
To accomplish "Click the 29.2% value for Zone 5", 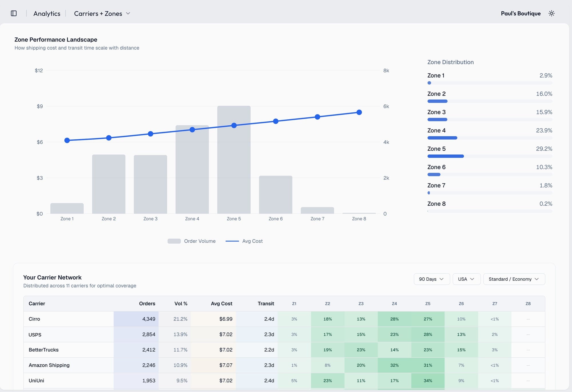I will (x=544, y=149).
